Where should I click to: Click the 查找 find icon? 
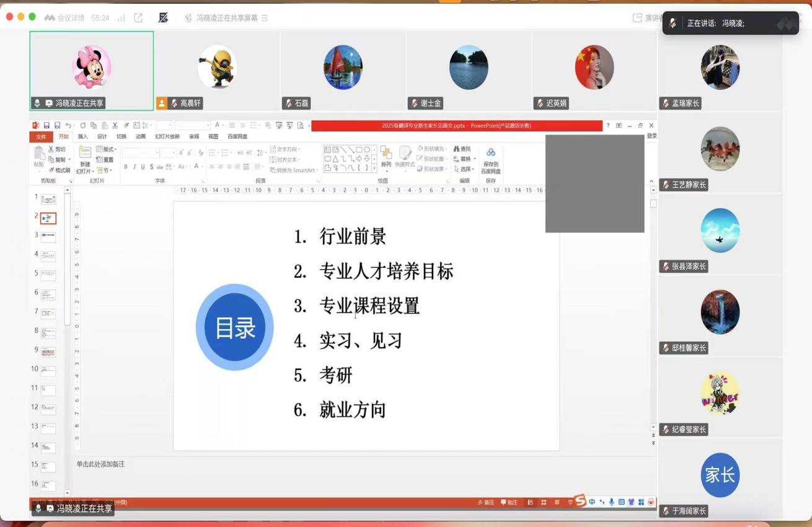(x=462, y=149)
